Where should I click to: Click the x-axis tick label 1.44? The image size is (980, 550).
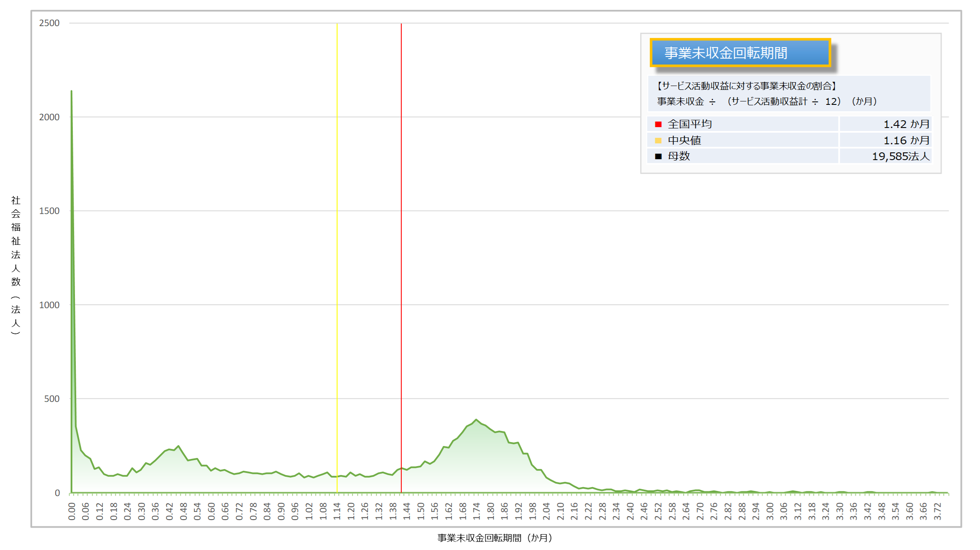[x=407, y=511]
